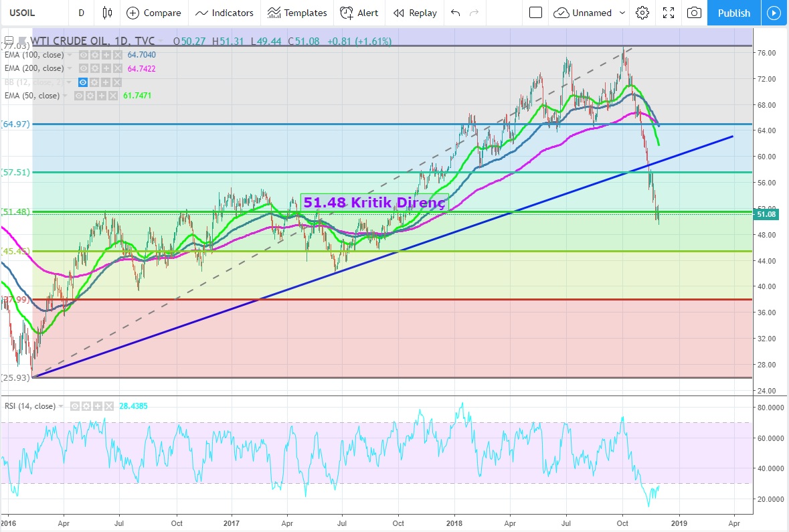Open settings for EMA (100, close) indicator

[95, 55]
